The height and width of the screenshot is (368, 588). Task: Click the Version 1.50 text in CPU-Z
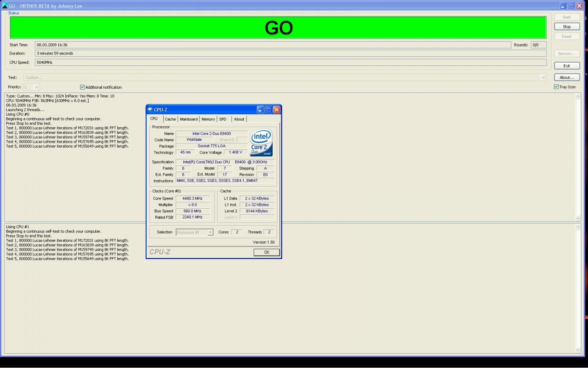click(264, 242)
